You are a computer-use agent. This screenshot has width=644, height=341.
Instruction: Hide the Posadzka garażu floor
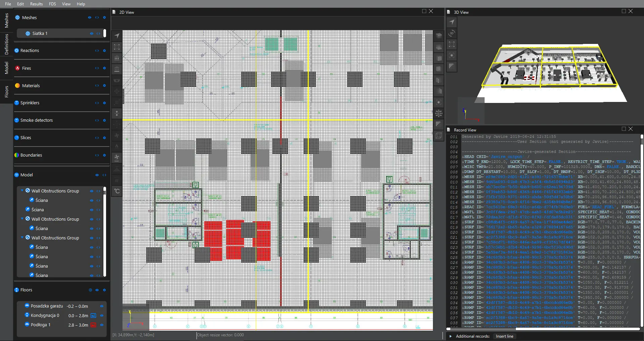102,306
